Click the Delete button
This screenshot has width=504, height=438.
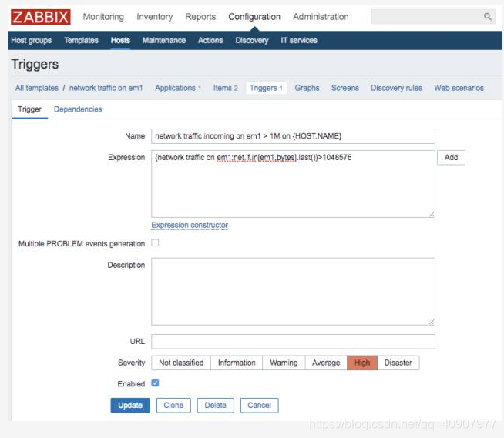coord(215,405)
